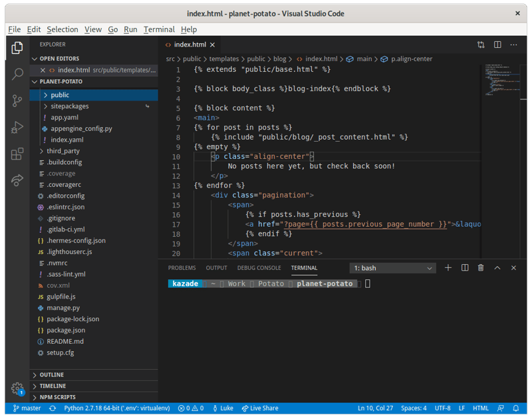
Task: Open the Run and Debug view
Action: coord(17,127)
